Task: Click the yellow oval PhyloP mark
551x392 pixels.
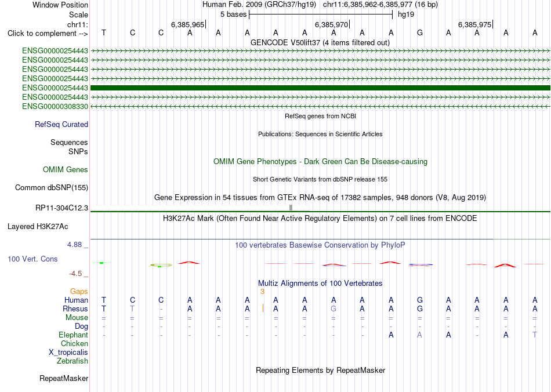Action: point(161,265)
